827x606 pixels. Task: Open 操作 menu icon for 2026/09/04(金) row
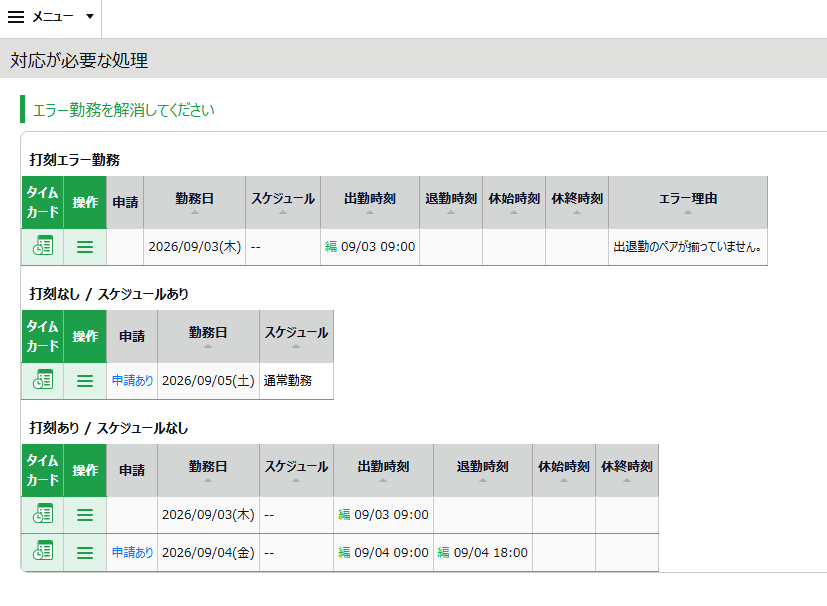point(85,552)
